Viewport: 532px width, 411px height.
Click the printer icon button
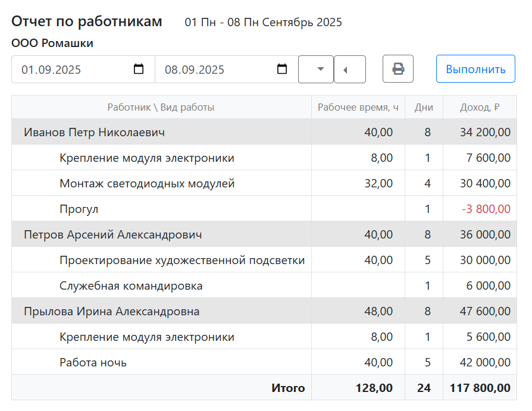coord(398,69)
